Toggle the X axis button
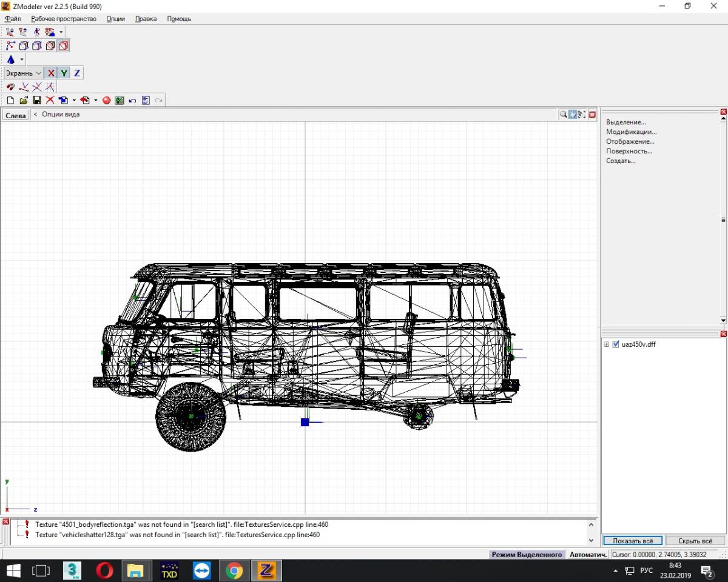Image resolution: width=728 pixels, height=582 pixels. point(51,73)
